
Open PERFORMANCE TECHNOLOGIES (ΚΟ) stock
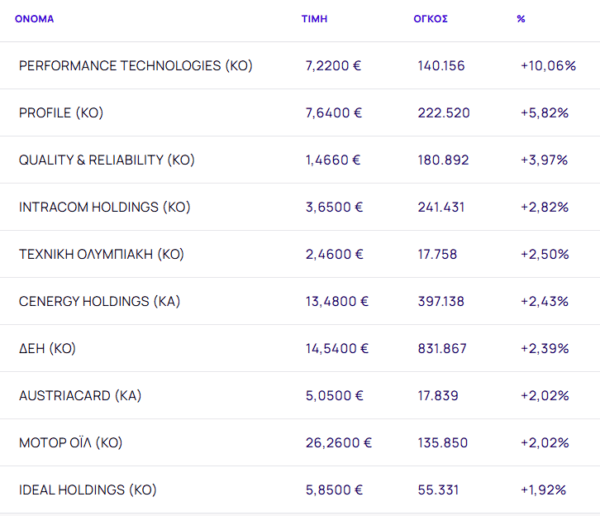tap(136, 66)
